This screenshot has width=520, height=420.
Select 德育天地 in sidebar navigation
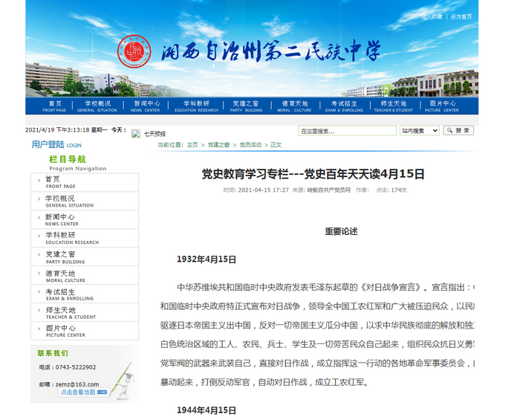[x=85, y=275]
